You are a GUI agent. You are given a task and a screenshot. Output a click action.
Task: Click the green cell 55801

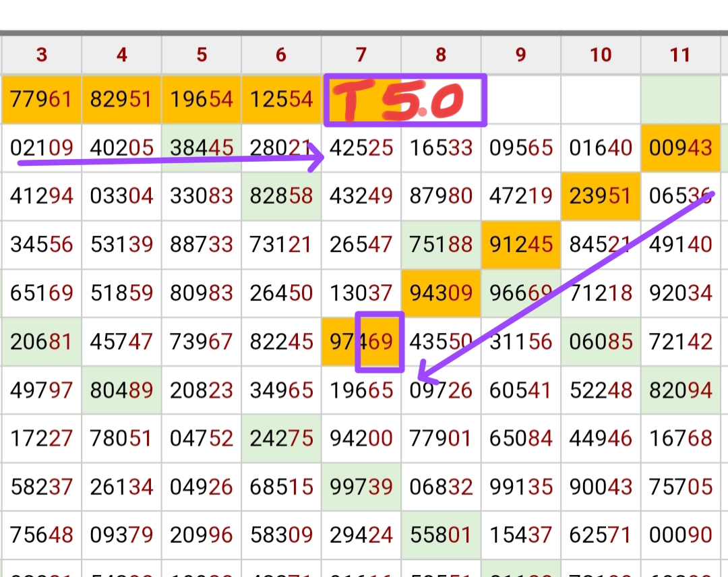point(441,535)
